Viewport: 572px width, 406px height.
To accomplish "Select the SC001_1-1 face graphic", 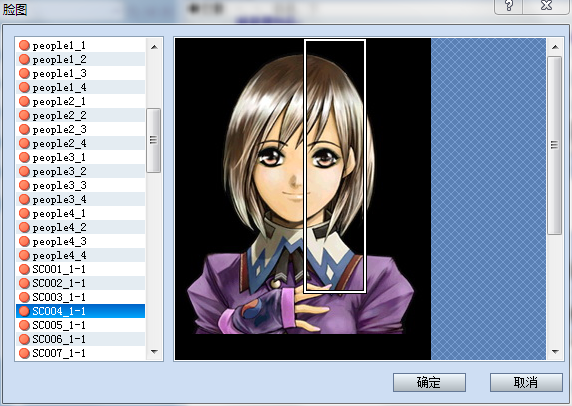I will click(x=81, y=269).
